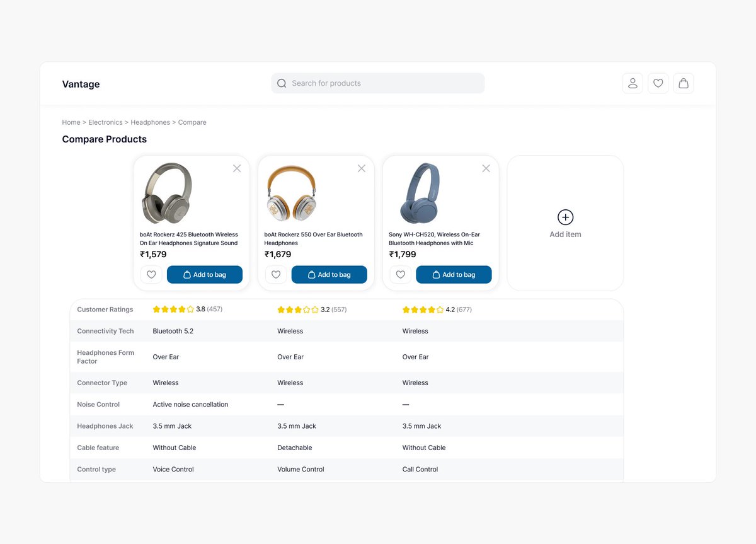Open Sony WH-CH520 product image
This screenshot has height=544, width=756.
click(420, 194)
